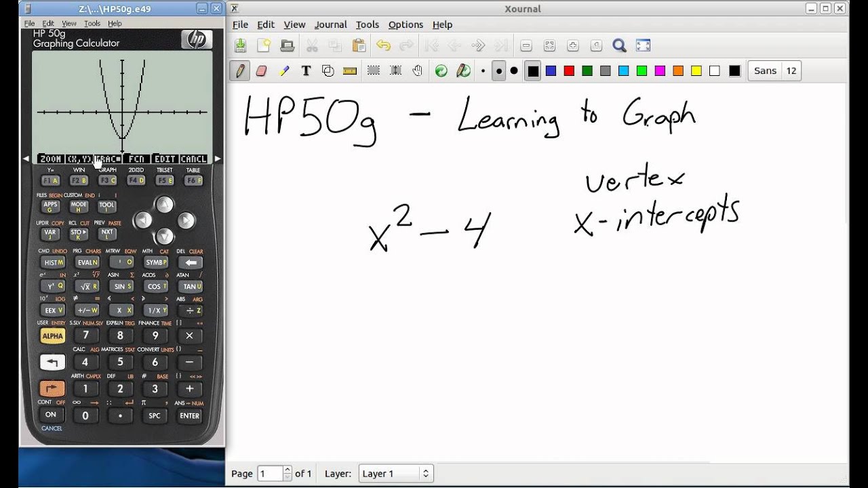This screenshot has height=488, width=868.
Task: Open the Layer 1 dropdown
Action: pos(396,474)
